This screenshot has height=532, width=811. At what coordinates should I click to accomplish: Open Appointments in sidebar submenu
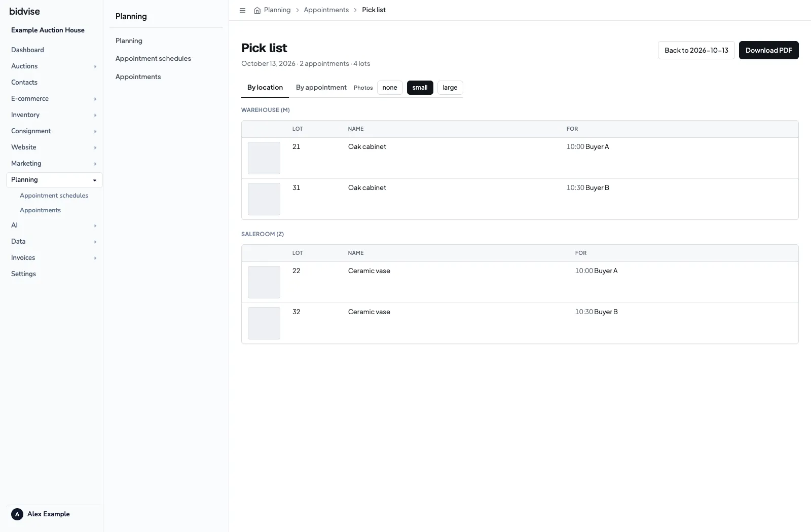tap(40, 210)
